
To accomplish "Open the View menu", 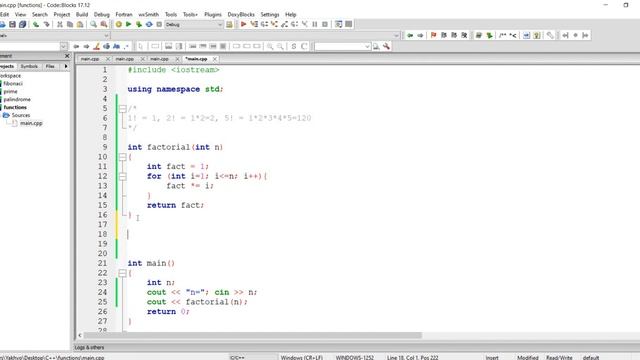I will (20, 14).
